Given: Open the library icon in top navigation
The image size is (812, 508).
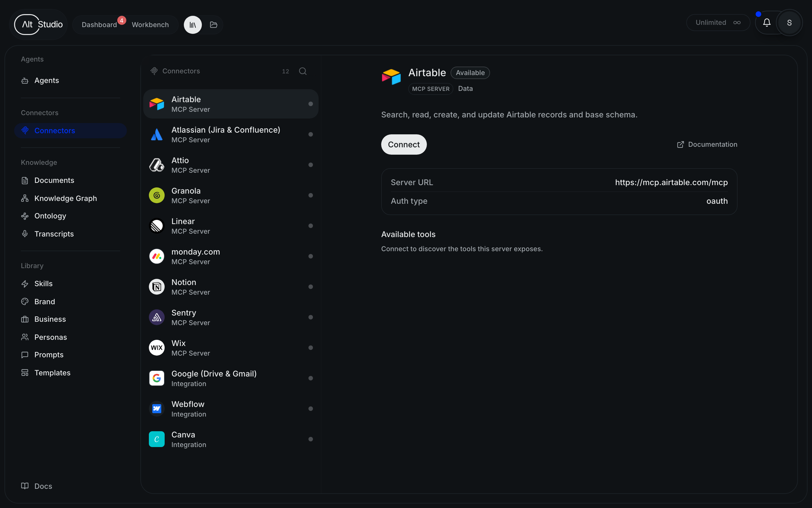Looking at the screenshot, I should tap(193, 25).
